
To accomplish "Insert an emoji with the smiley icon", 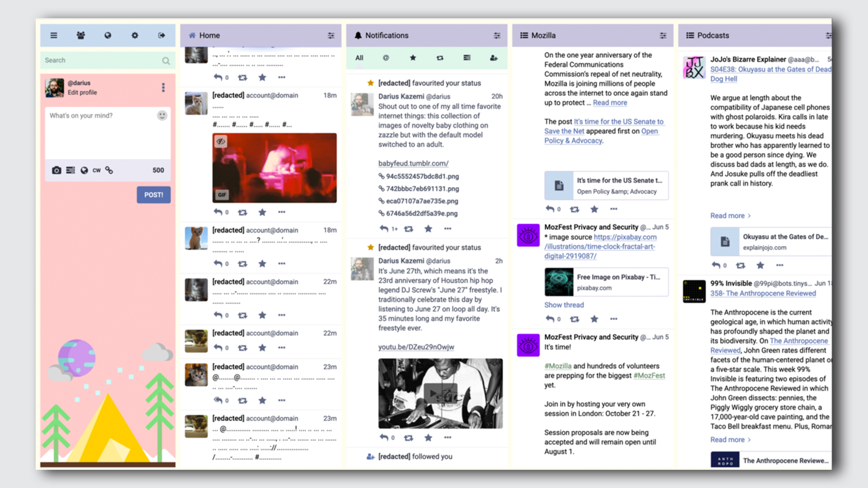I will pyautogui.click(x=162, y=115).
